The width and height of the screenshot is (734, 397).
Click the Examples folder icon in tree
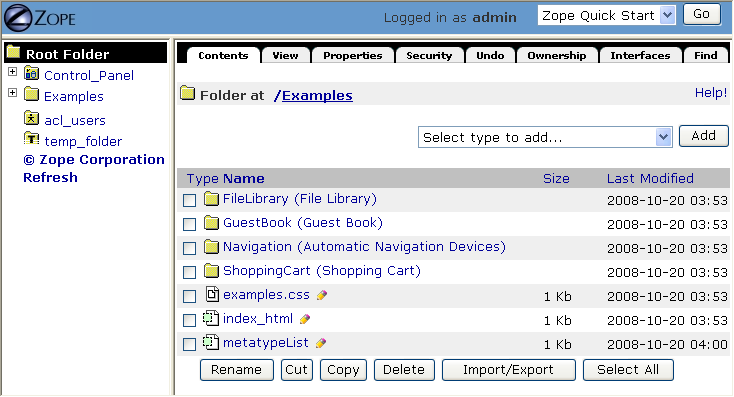[31, 94]
